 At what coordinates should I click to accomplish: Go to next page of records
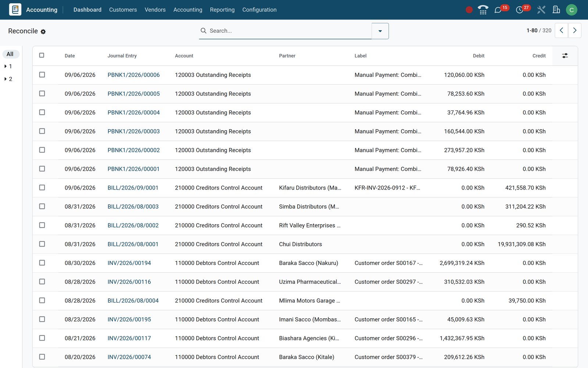[x=575, y=31]
